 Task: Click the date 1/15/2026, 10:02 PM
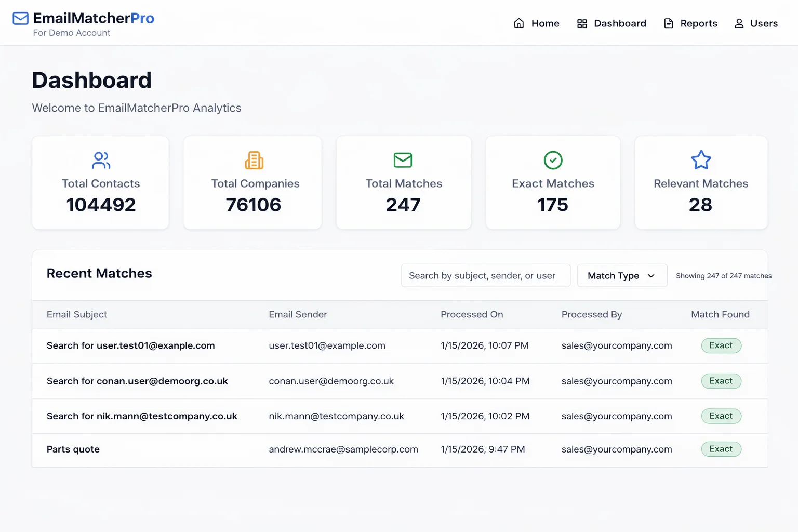(485, 416)
